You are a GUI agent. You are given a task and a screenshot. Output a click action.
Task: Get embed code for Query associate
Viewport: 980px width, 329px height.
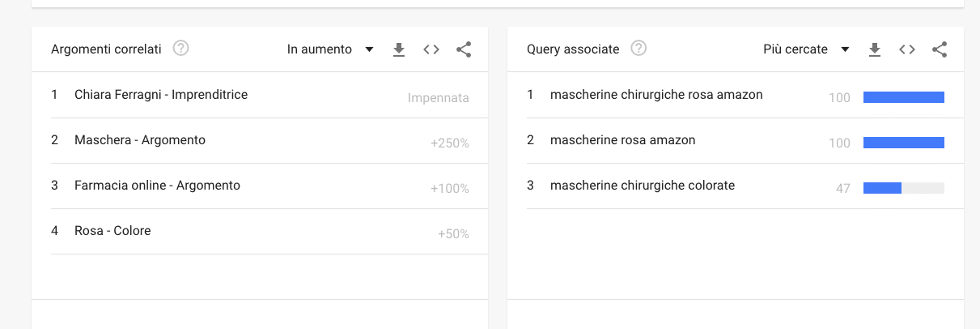[907, 49]
